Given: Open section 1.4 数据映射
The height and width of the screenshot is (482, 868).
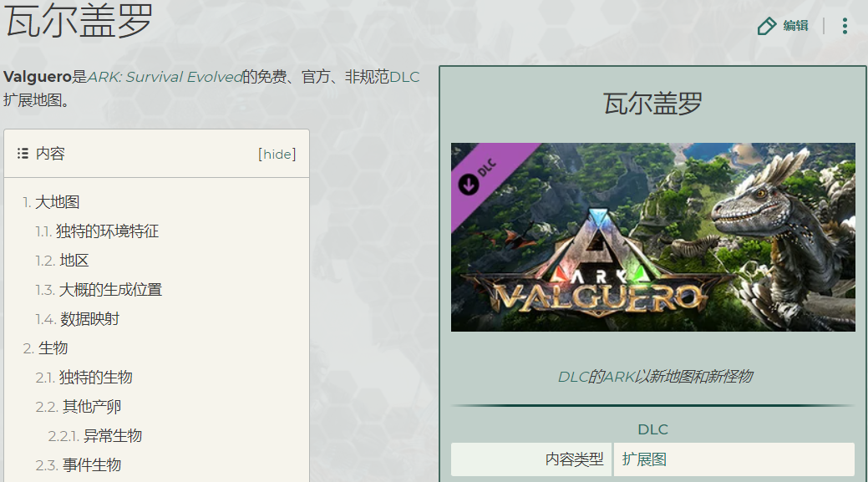Looking at the screenshot, I should tap(90, 319).
